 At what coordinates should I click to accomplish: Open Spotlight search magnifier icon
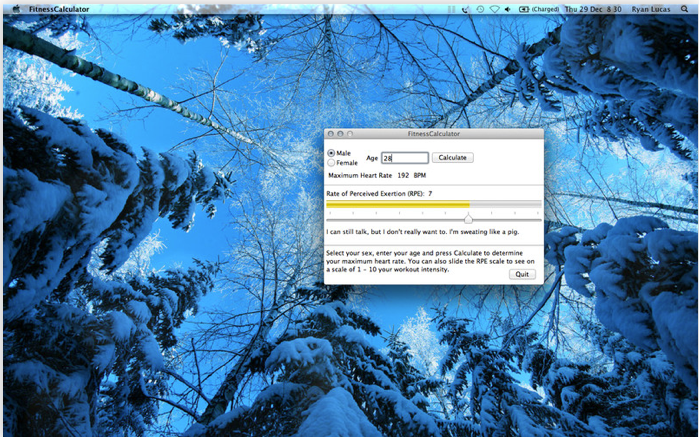(x=684, y=9)
